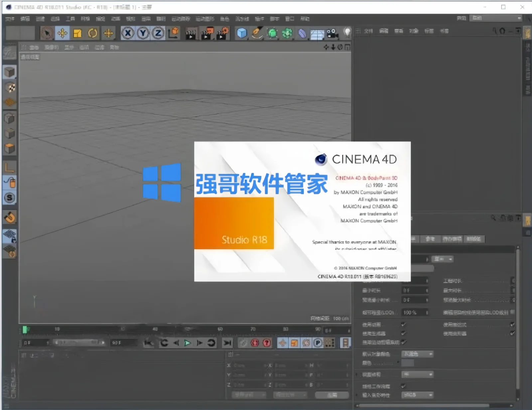Open the coordinate position mode dropdown

click(x=249, y=395)
